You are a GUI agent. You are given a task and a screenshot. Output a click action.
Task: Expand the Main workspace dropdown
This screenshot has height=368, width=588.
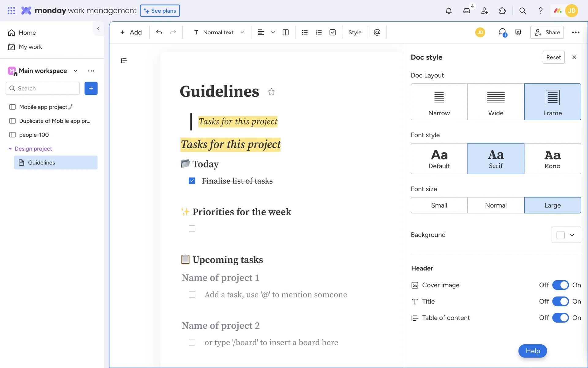pyautogui.click(x=76, y=71)
